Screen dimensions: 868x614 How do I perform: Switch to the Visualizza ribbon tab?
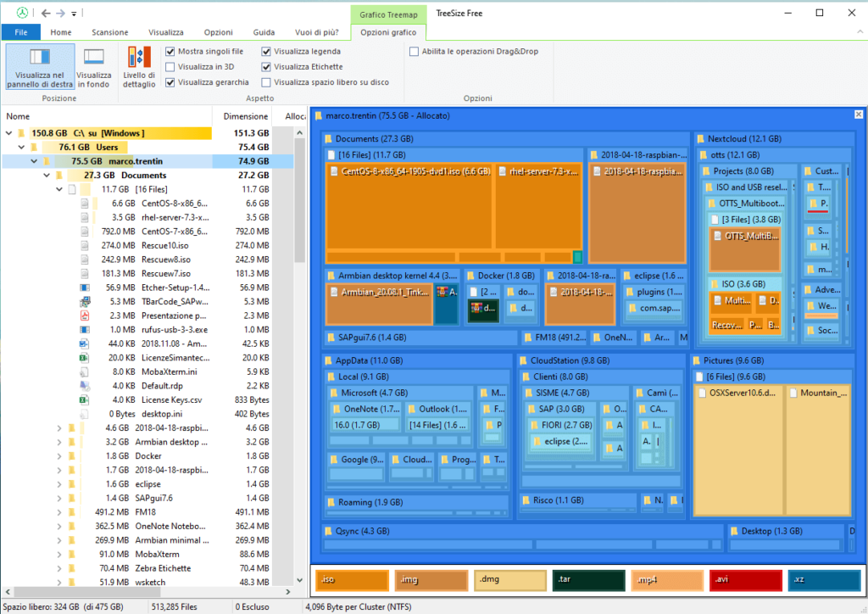[x=166, y=32]
